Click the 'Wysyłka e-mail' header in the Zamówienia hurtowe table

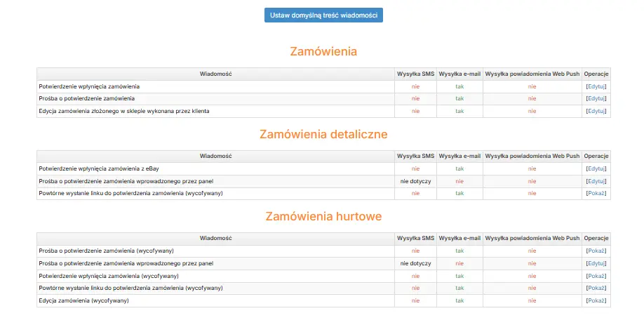click(x=459, y=238)
